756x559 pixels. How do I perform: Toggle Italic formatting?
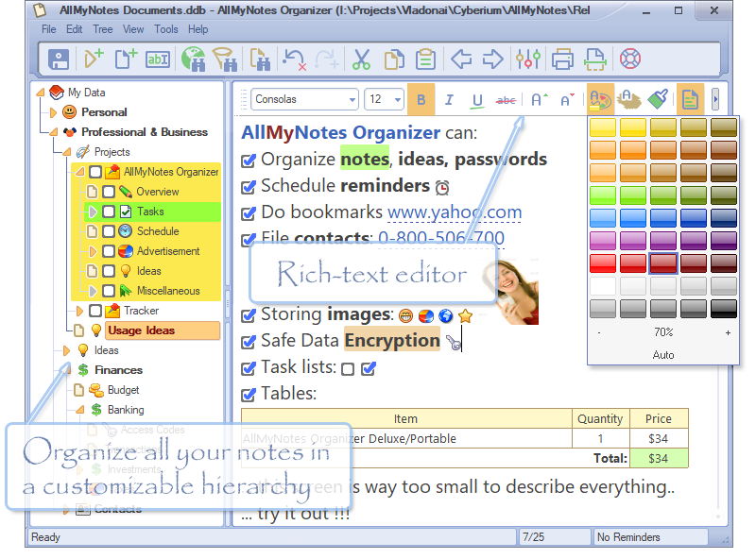pos(449,100)
